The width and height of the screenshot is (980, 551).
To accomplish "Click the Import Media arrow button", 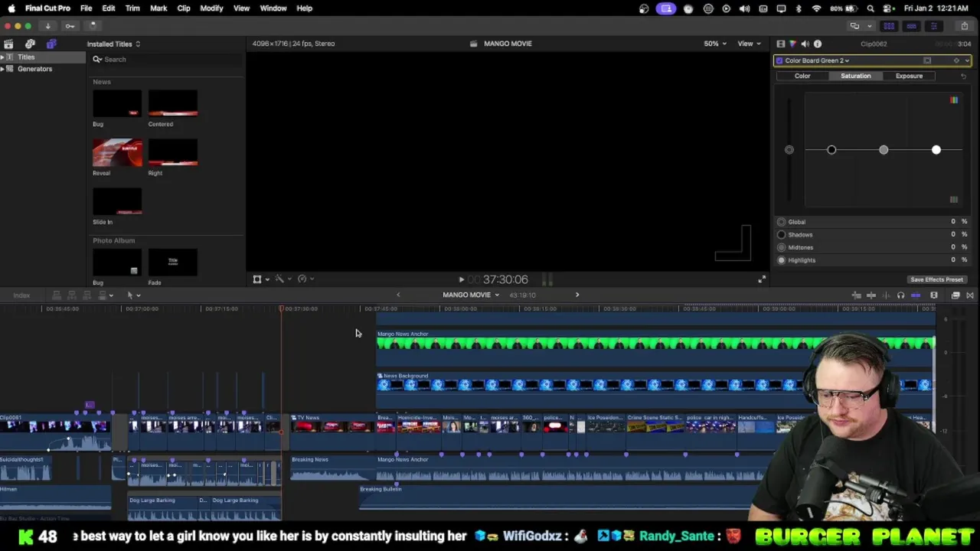I will pos(47,26).
